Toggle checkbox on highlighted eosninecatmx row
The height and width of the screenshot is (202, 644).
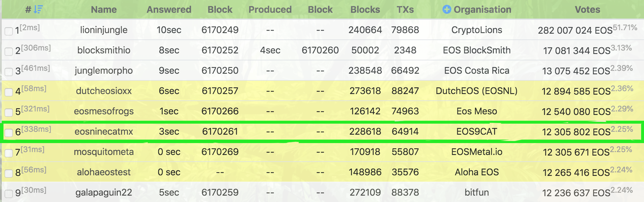tap(9, 133)
